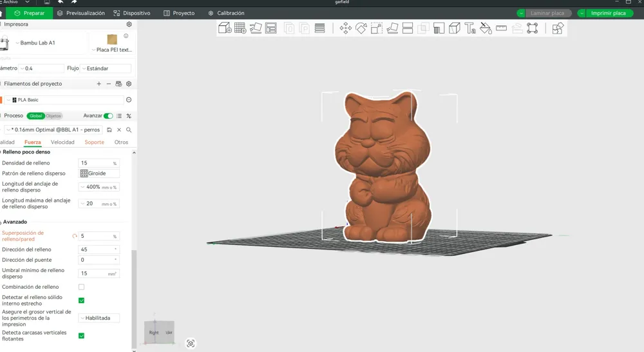The height and width of the screenshot is (352, 644).
Task: Click the Imprimir placa button
Action: click(609, 13)
